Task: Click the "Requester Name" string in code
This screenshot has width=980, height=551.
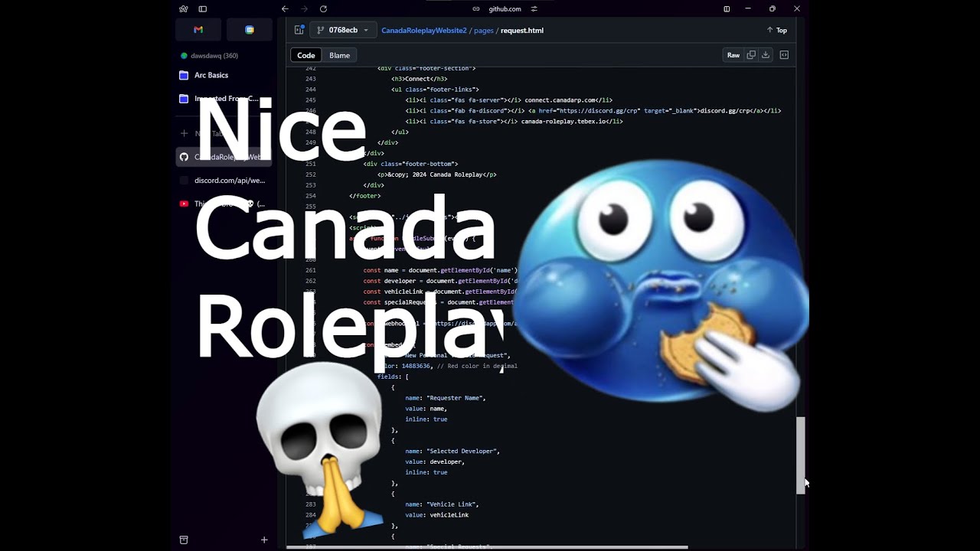Action: [x=456, y=398]
